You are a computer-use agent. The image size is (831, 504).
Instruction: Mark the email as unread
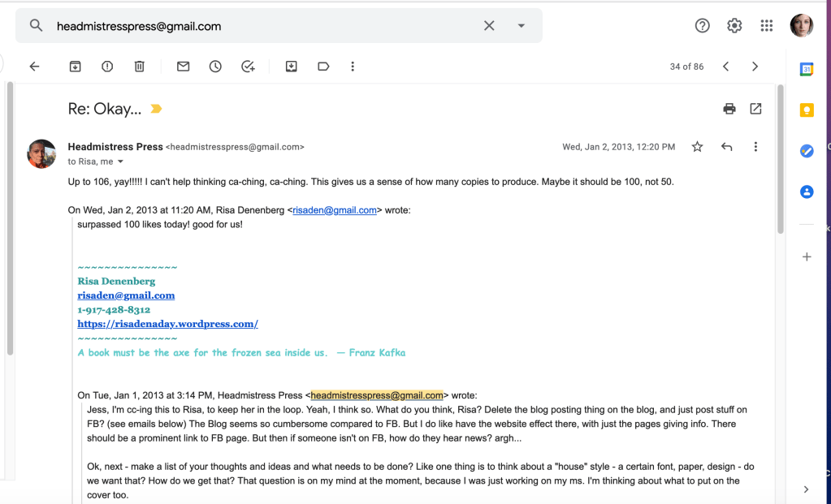coord(183,67)
